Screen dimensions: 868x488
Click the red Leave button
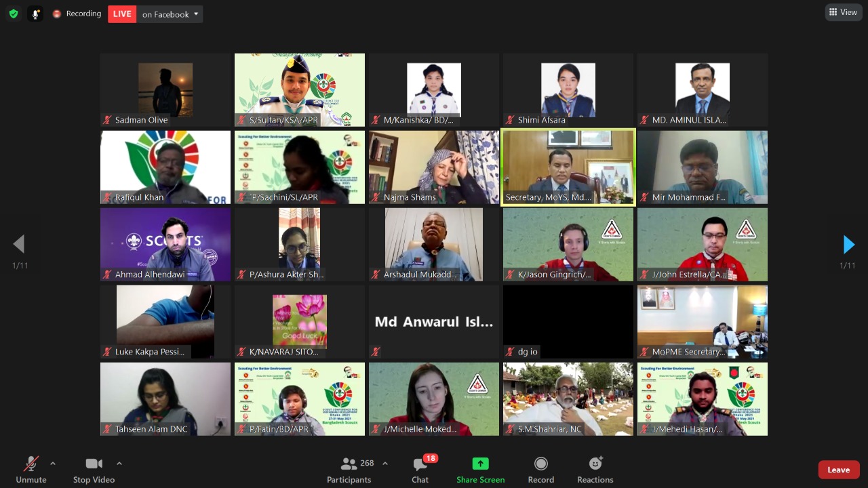pyautogui.click(x=838, y=470)
